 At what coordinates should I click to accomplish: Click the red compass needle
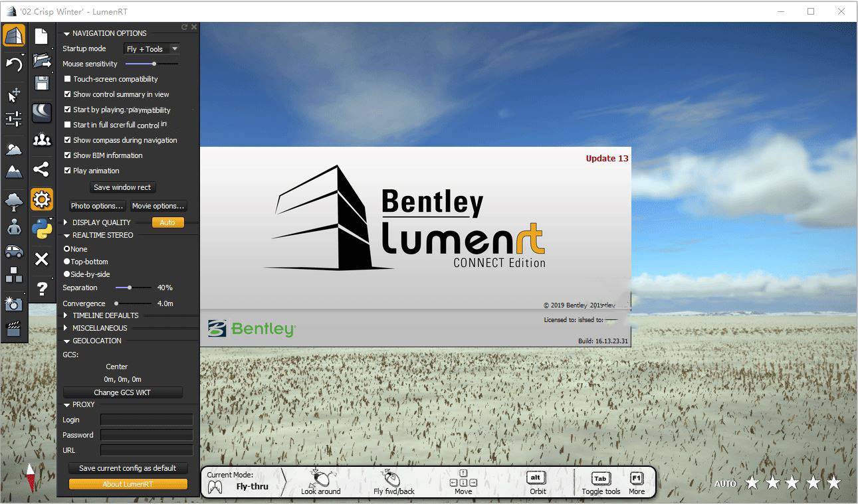pyautogui.click(x=30, y=477)
